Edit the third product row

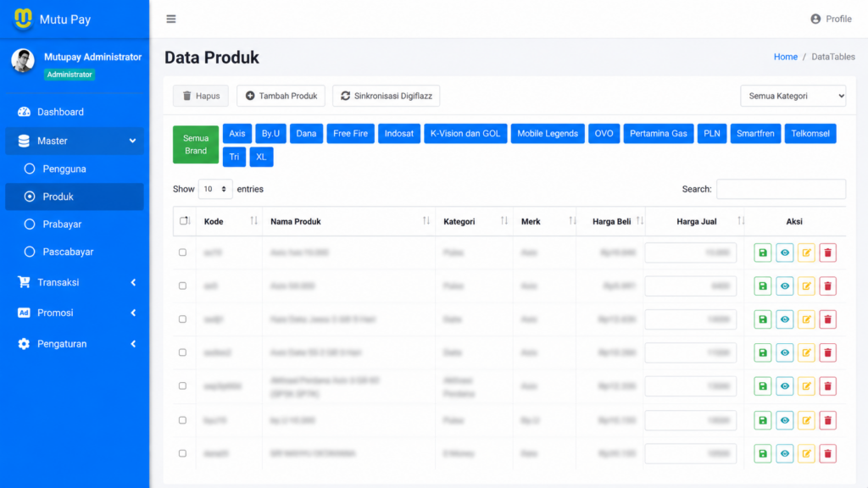pyautogui.click(x=806, y=319)
